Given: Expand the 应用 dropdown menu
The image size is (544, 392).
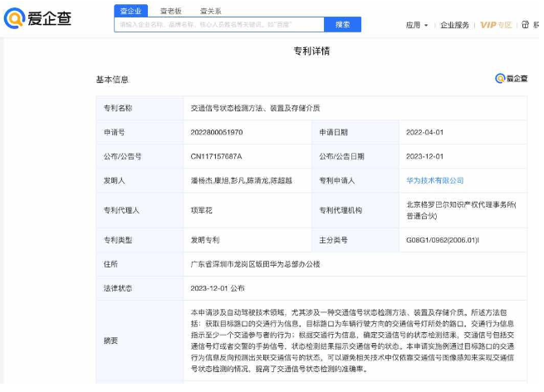Looking at the screenshot, I should [417, 25].
